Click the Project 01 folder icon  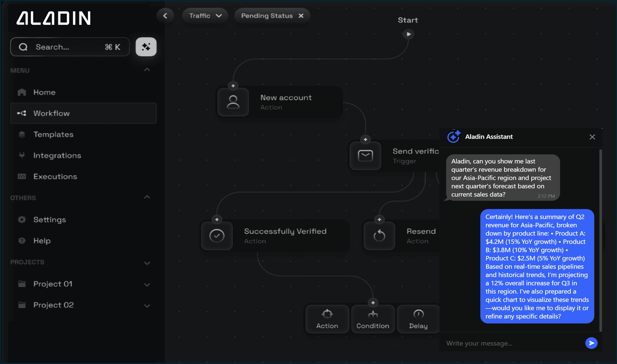[x=22, y=284]
